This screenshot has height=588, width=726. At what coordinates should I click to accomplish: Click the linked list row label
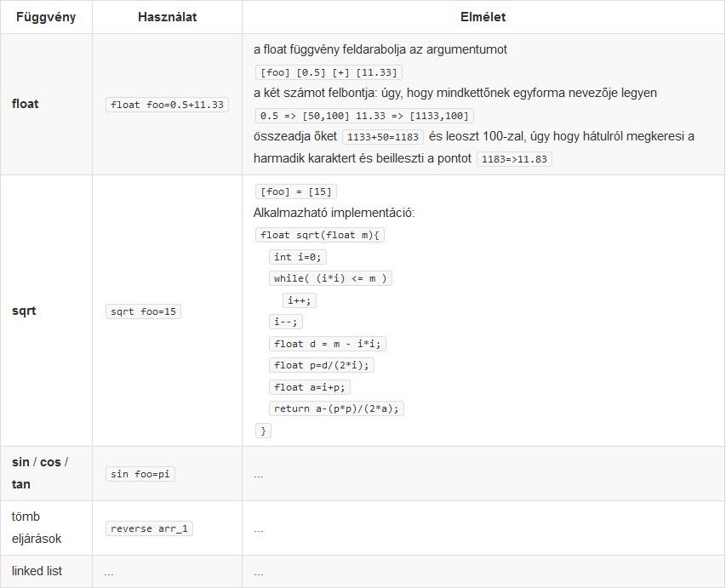coord(37,571)
